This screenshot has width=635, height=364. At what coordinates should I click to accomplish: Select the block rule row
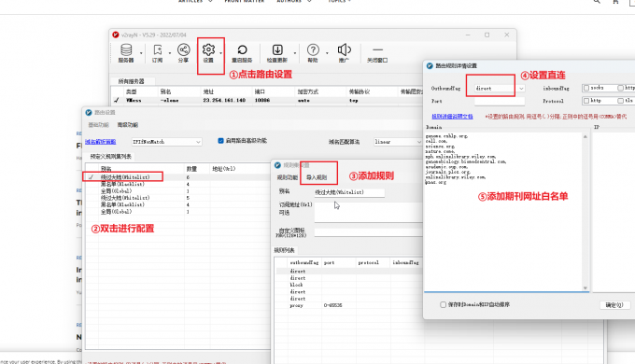coord(349,285)
